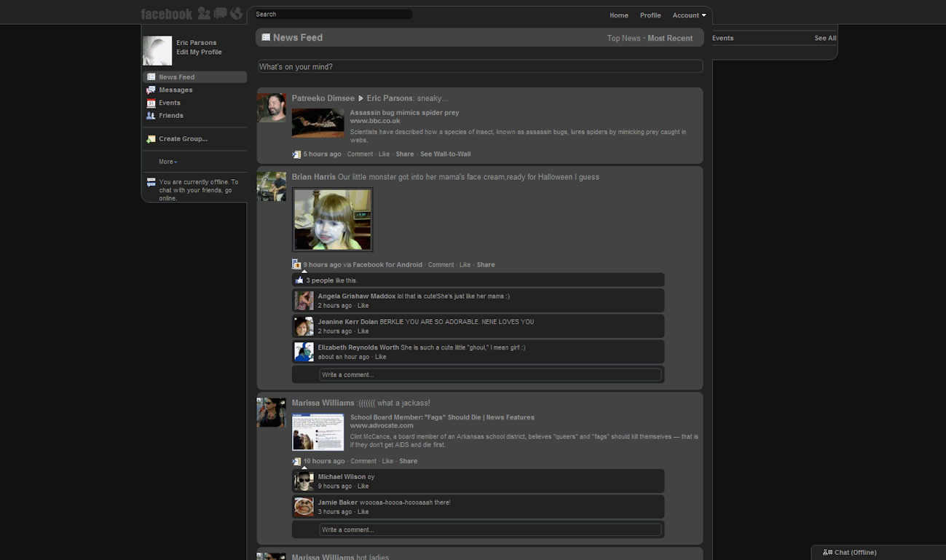Open Profile from the top navigation
This screenshot has width=946, height=560.
650,15
